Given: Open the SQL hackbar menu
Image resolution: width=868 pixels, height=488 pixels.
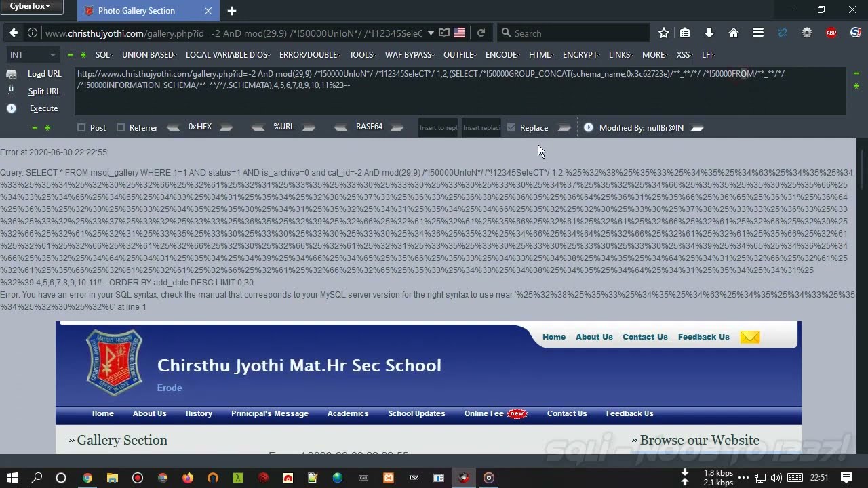Looking at the screenshot, I should [x=104, y=55].
